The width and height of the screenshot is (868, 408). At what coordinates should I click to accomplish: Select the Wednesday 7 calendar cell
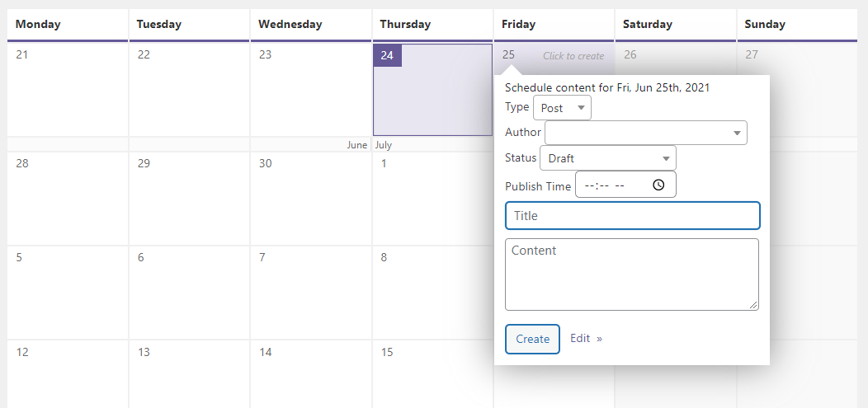(311, 293)
